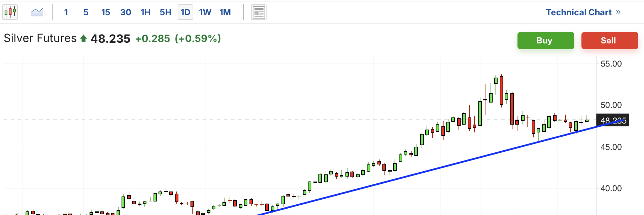Open the news overlay icon in toolbar
The height and width of the screenshot is (215, 644).
(259, 12)
